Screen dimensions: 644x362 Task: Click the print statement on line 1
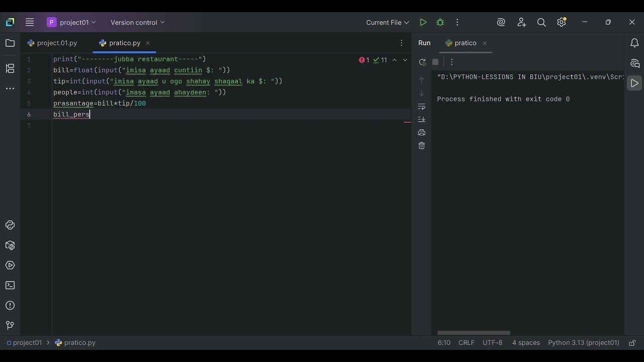click(130, 59)
